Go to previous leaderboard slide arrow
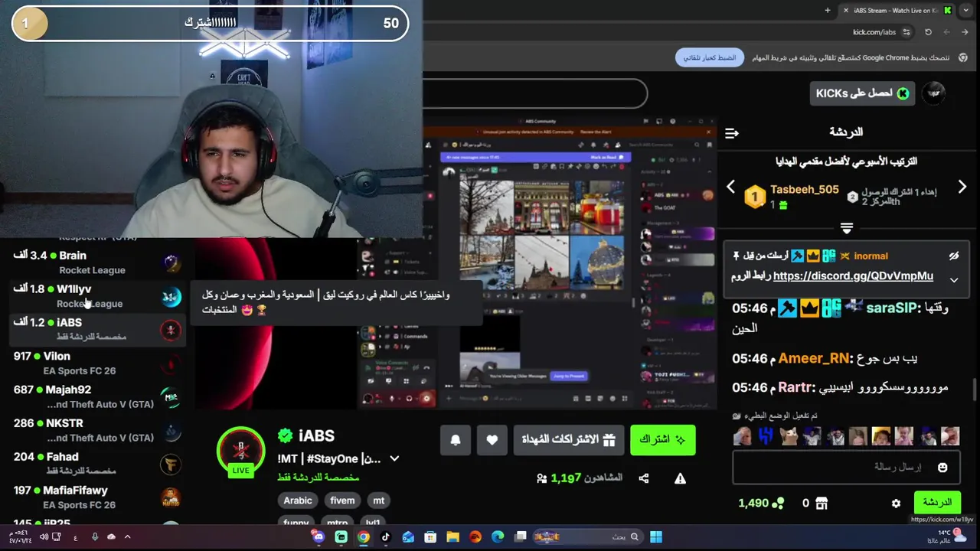Image resolution: width=980 pixels, height=551 pixels. point(730,187)
